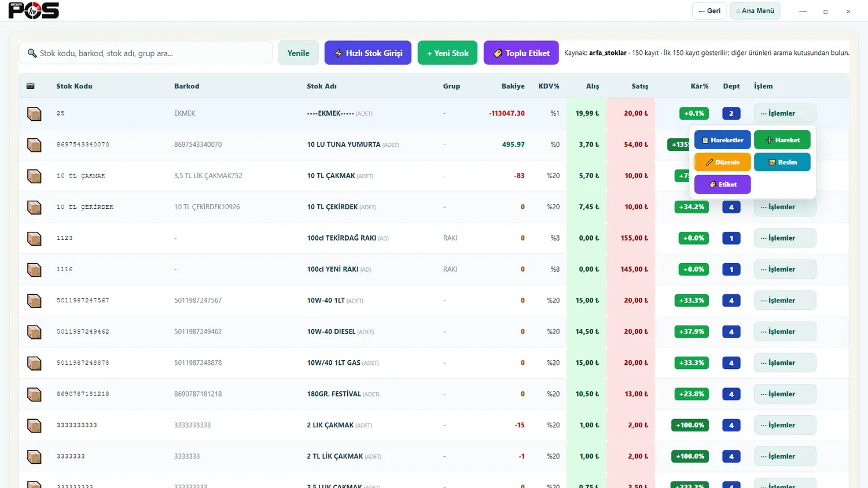This screenshot has height=488, width=868.
Task: Click the Yenile refresh button
Action: [x=299, y=53]
